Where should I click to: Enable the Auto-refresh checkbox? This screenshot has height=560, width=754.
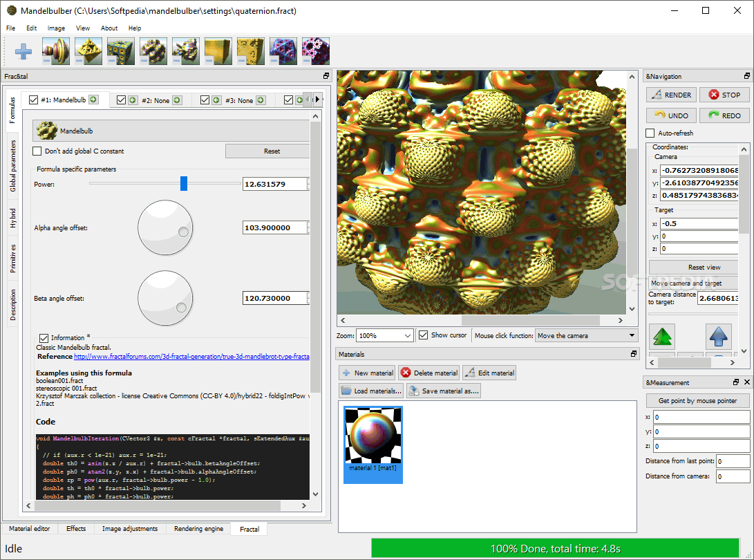(x=650, y=133)
